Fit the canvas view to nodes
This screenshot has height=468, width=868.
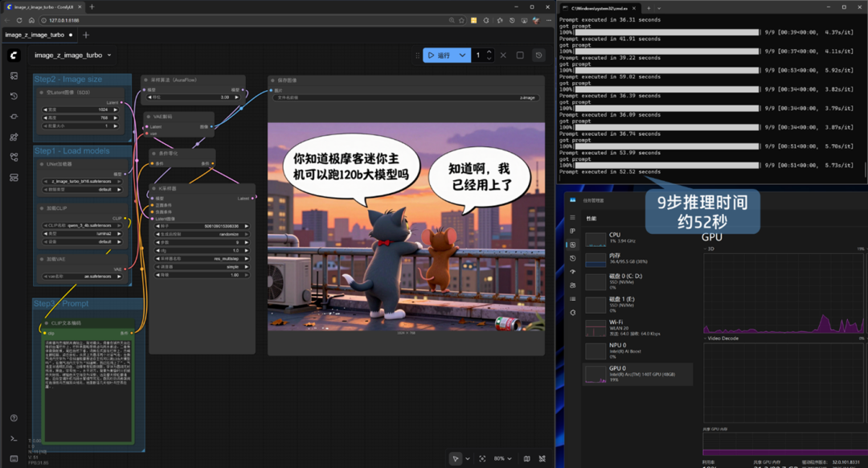click(482, 458)
